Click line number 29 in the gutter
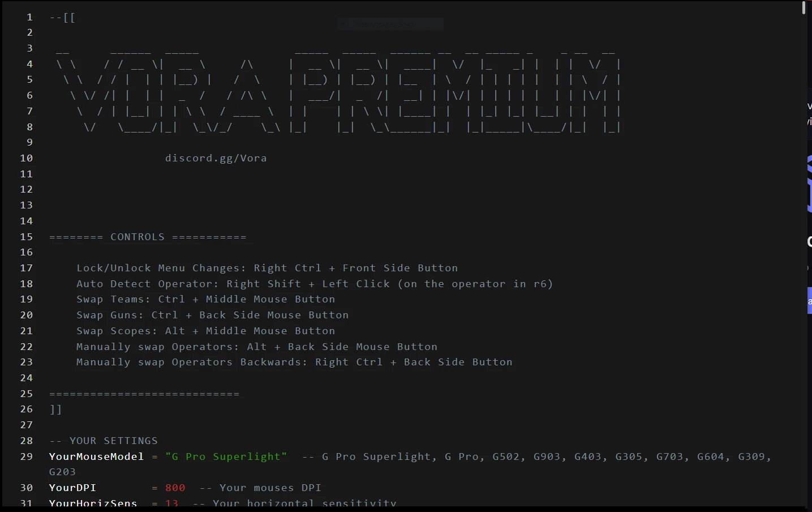The height and width of the screenshot is (512, 812). [x=27, y=456]
